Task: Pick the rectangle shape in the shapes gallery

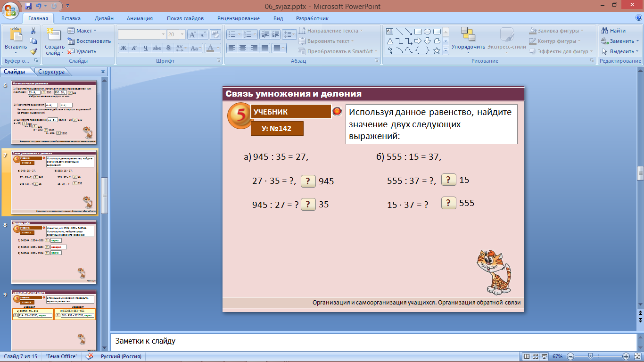Action: pyautogui.click(x=418, y=32)
